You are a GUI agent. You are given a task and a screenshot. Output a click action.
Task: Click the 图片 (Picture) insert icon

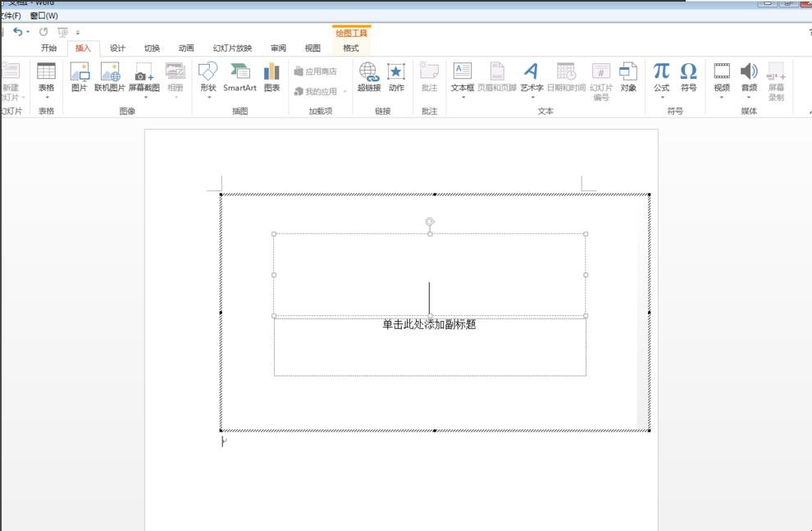80,76
